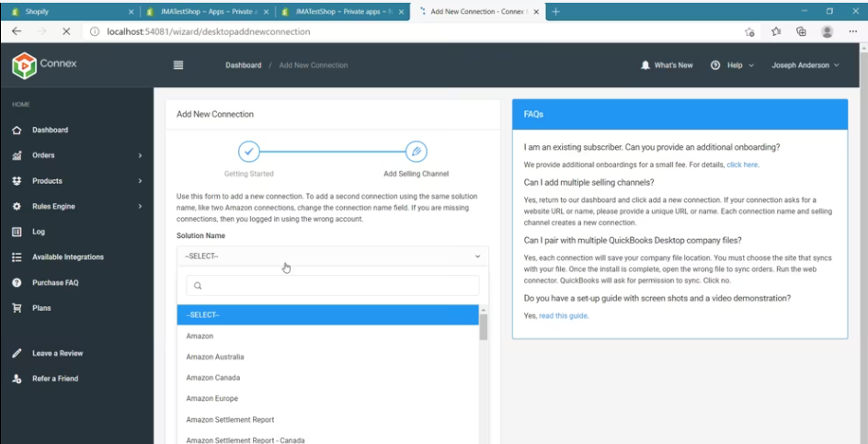This screenshot has height=444, width=868.
Task: Click the Dashboard home icon in sidebar
Action: (17, 131)
